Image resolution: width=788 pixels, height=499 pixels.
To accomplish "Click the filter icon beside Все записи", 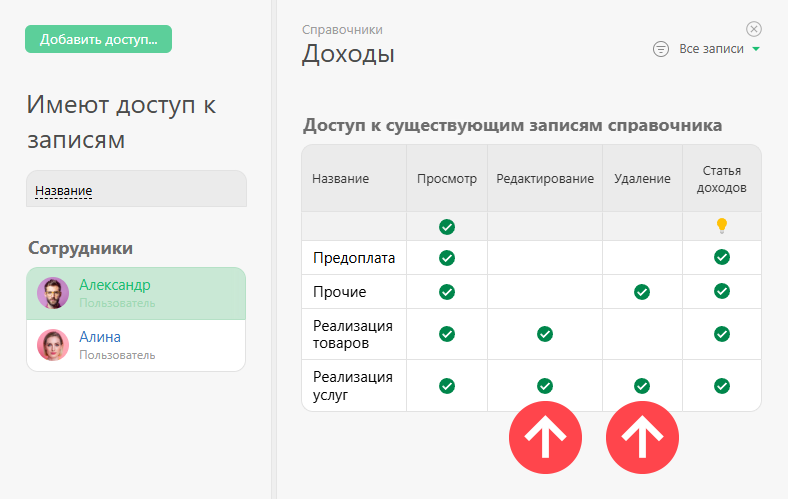I will 661,49.
